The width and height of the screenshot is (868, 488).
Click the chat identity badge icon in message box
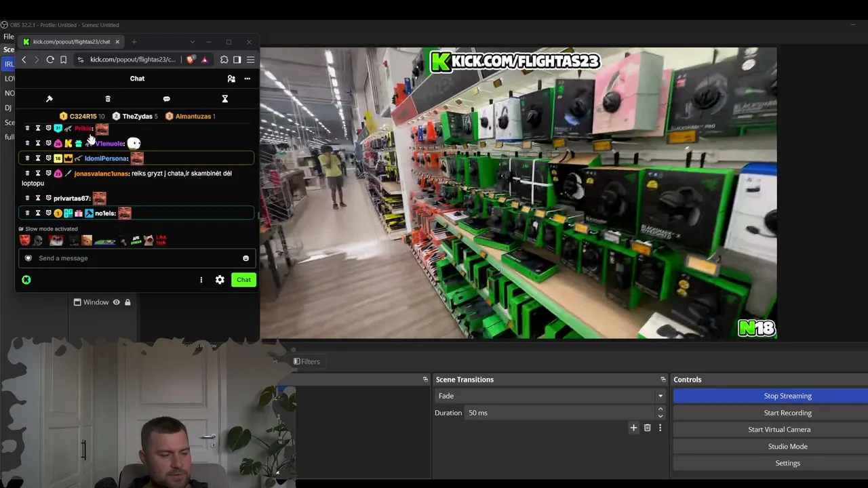click(28, 258)
